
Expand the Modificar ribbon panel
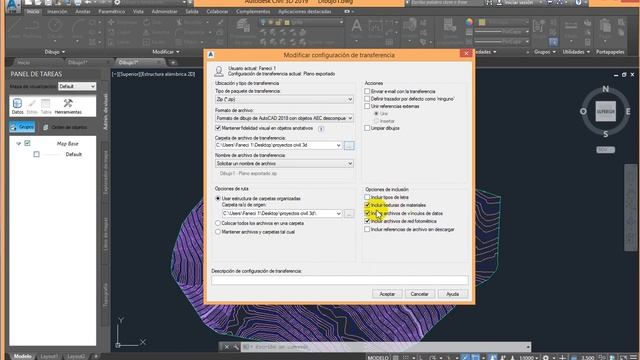click(166, 52)
